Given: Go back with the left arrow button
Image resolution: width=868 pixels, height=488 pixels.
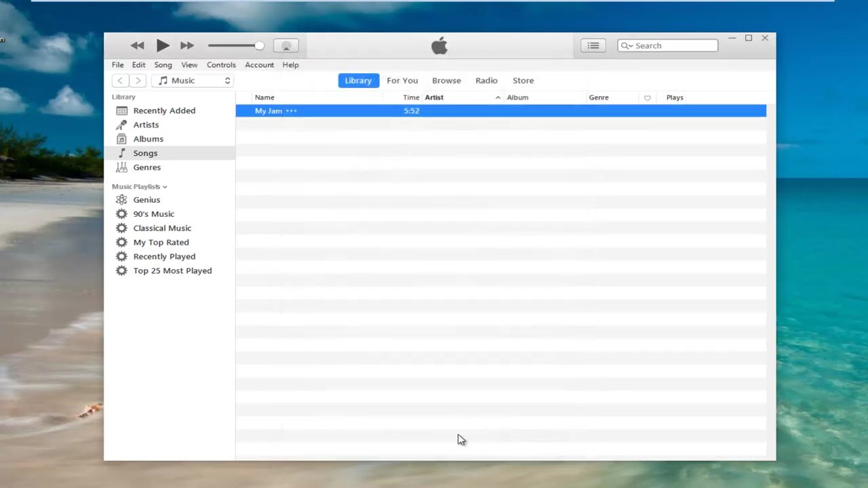Looking at the screenshot, I should click(120, 81).
